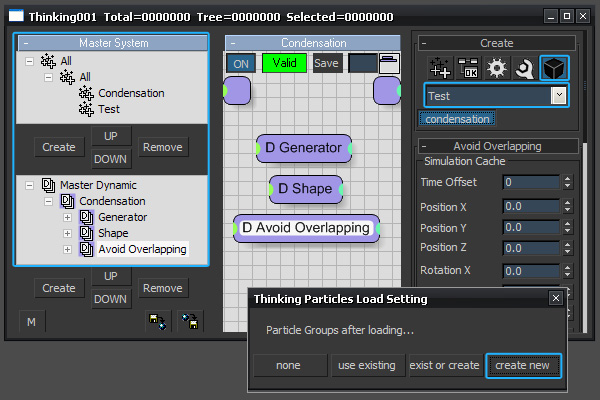The image size is (600, 400).
Task: Click the Thinking001 window title icon
Action: click(x=16, y=16)
